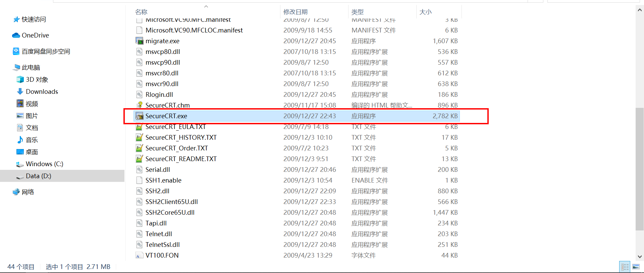Click the This PC computer icon

16,67
